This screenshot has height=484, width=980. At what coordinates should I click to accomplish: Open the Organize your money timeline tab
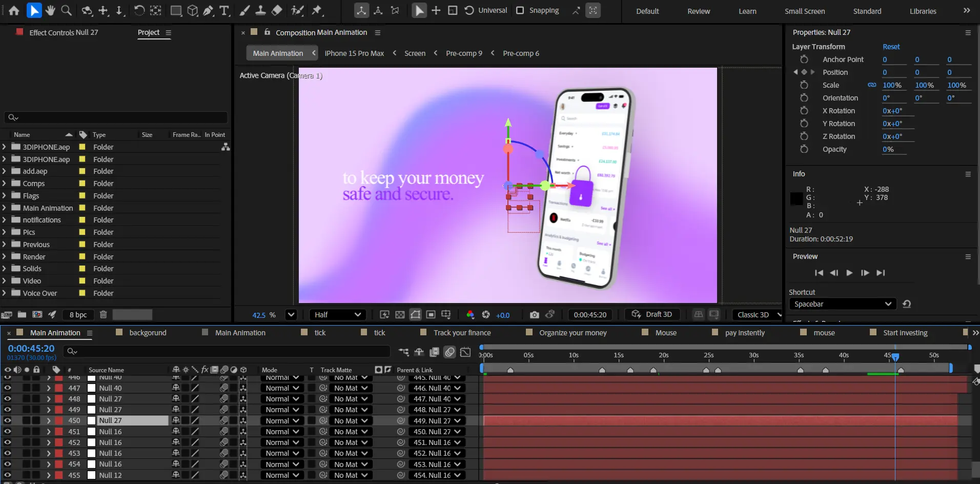click(x=573, y=333)
